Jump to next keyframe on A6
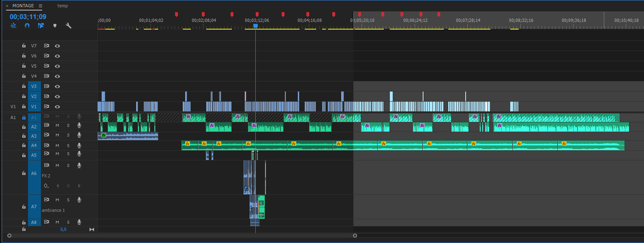The image size is (644, 243). point(79,186)
